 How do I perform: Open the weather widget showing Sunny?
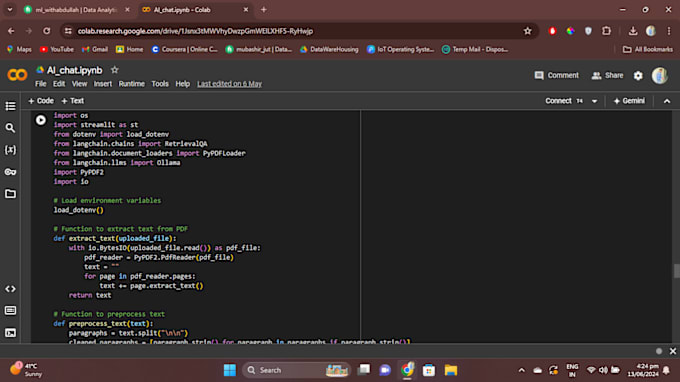pos(25,370)
